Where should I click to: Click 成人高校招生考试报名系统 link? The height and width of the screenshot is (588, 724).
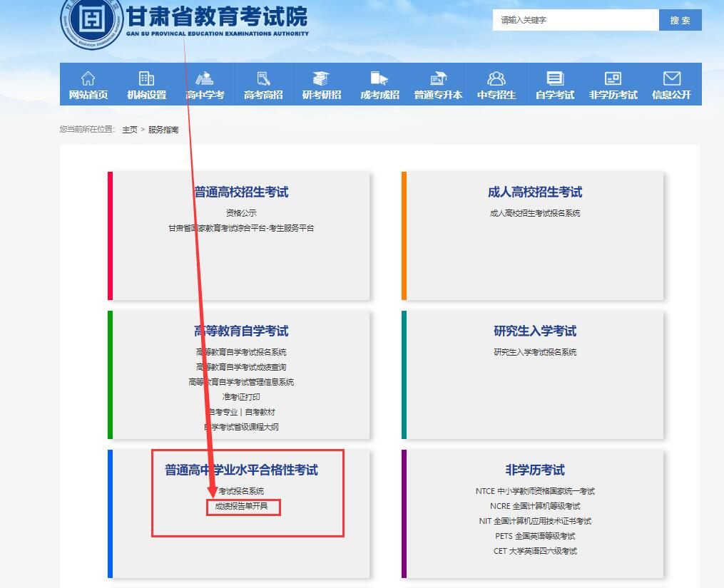tap(535, 213)
